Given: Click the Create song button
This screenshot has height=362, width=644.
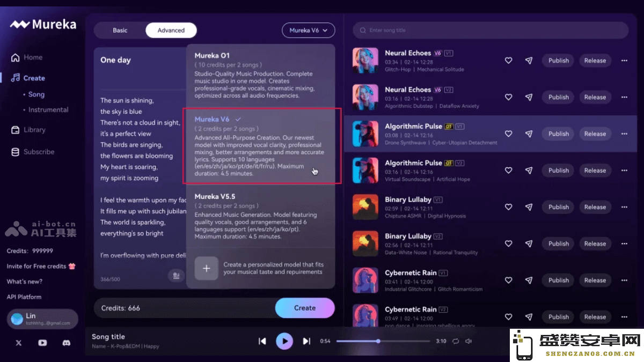Looking at the screenshot, I should point(305,308).
